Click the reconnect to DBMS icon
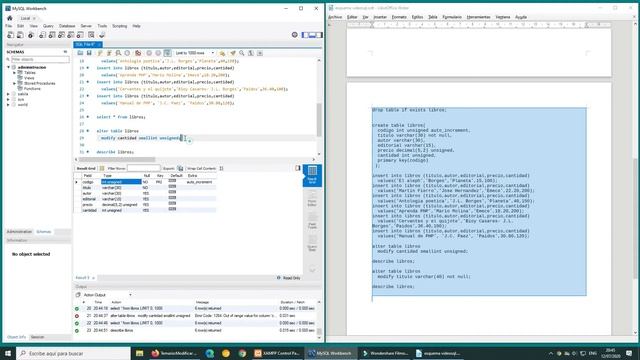This screenshot has height=360, width=640. 102,35
